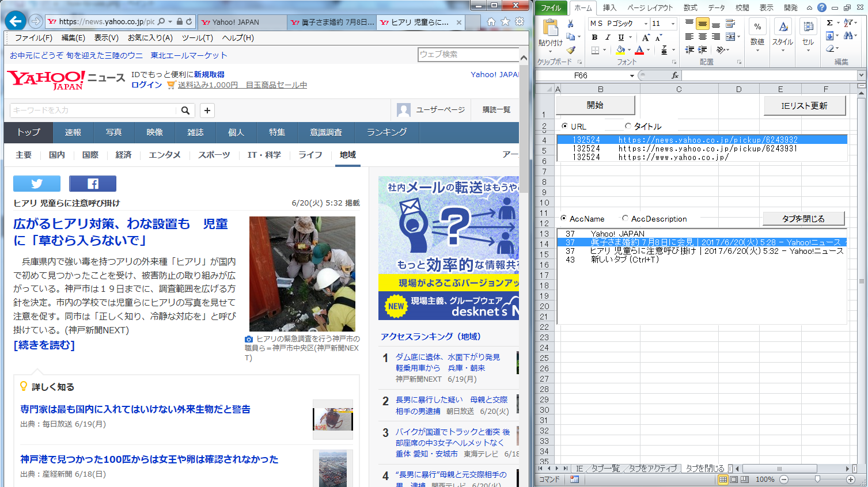Toggle Italic formatting in Excel ribbon
Image resolution: width=868 pixels, height=487 pixels.
[607, 37]
